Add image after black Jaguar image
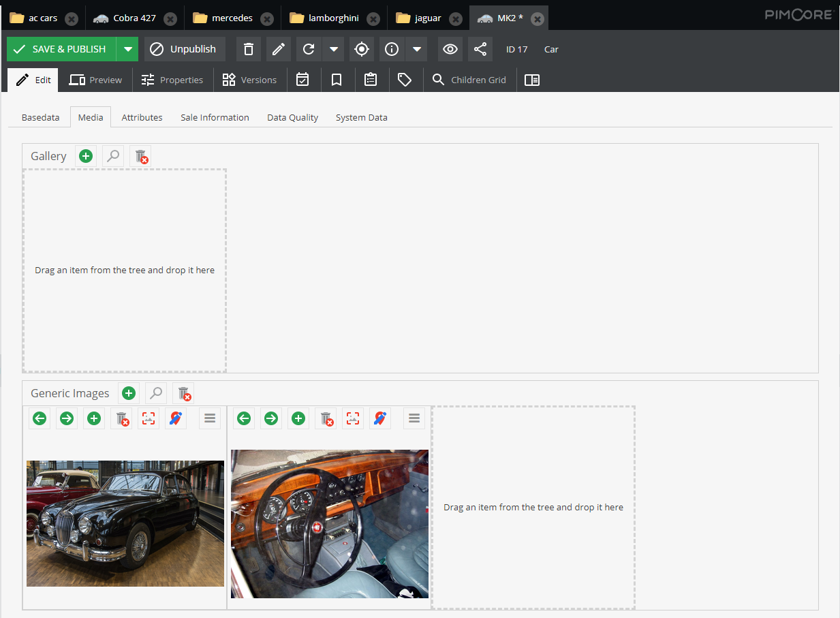Image resolution: width=840 pixels, height=618 pixels. point(94,418)
